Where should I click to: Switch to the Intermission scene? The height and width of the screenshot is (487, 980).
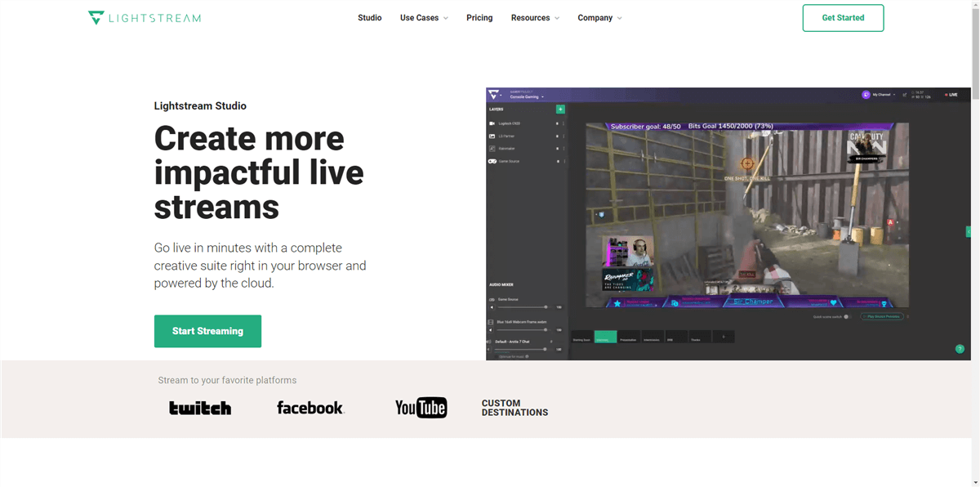click(653, 337)
